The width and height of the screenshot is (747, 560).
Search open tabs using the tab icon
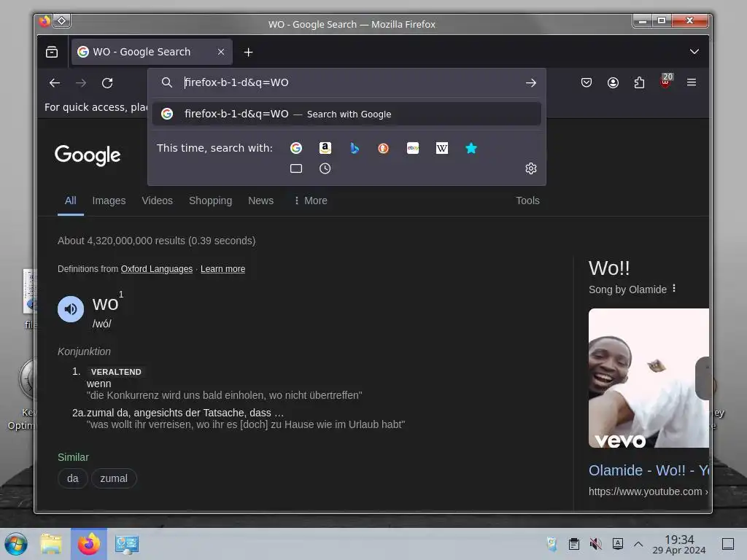coord(296,168)
